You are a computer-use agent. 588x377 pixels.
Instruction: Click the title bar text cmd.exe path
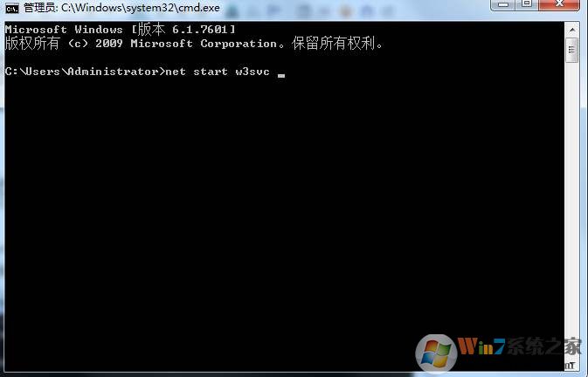click(x=141, y=8)
